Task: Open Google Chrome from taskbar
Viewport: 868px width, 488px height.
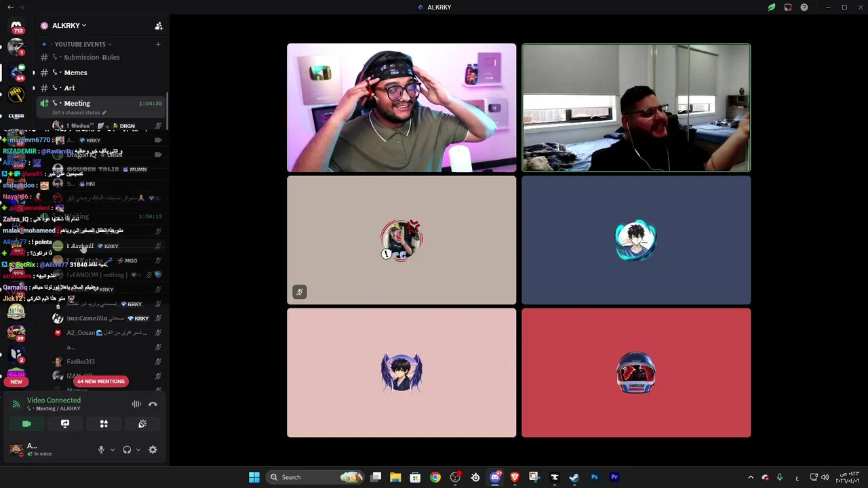Action: pyautogui.click(x=435, y=477)
